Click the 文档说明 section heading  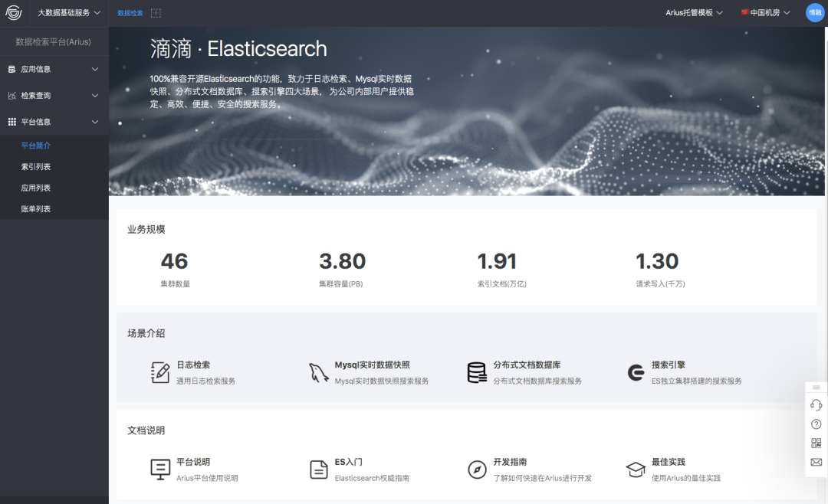pos(146,430)
